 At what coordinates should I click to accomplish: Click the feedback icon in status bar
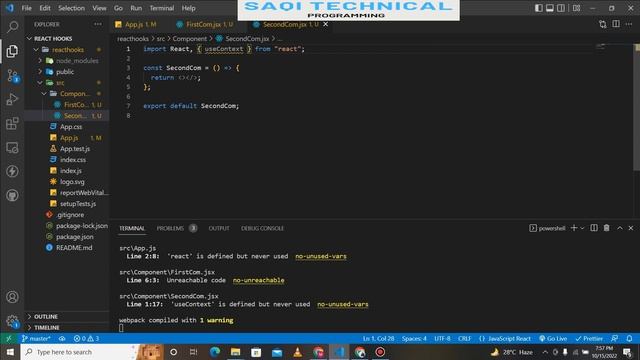tap(614, 338)
